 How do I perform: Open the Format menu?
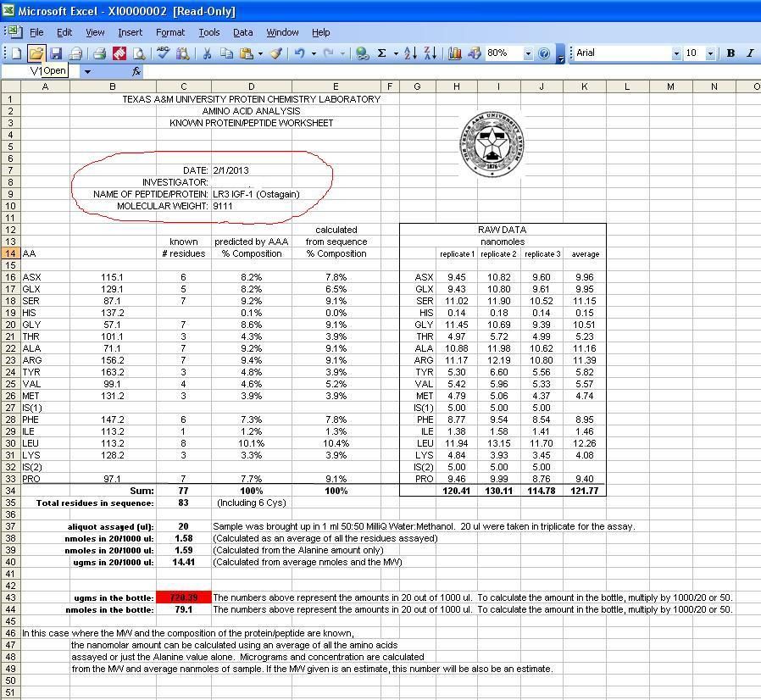click(x=169, y=32)
